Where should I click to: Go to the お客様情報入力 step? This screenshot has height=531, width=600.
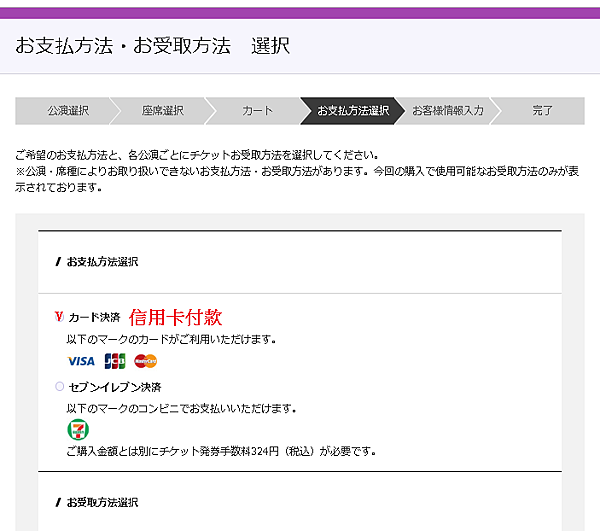(448, 111)
